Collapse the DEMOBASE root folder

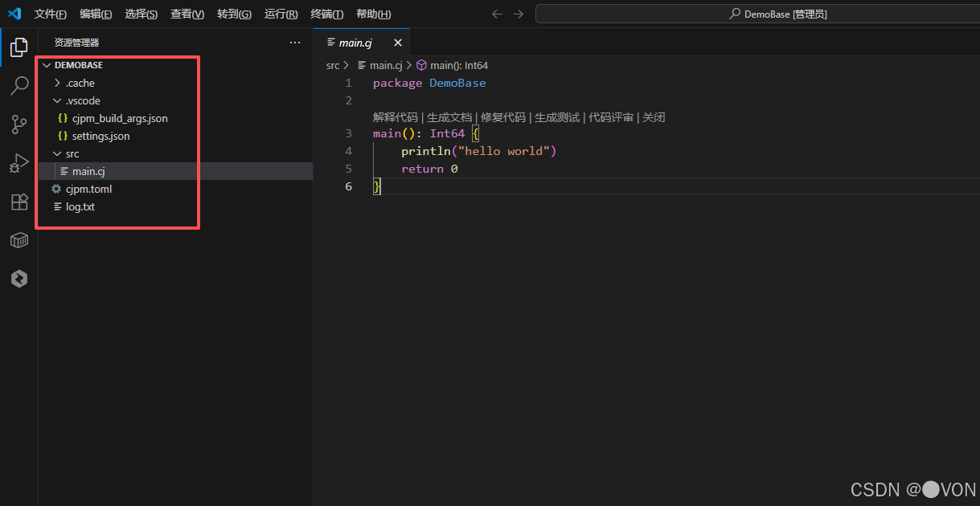(x=47, y=65)
